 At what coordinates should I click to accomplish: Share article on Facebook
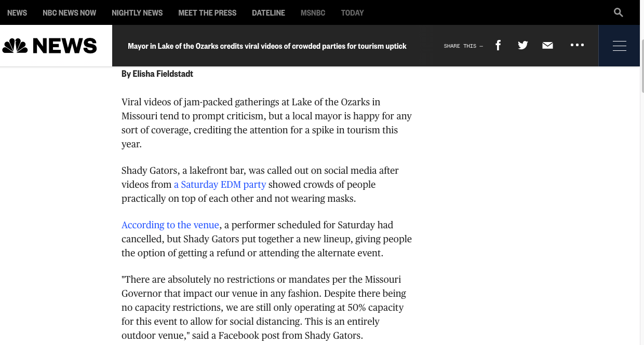tap(498, 46)
